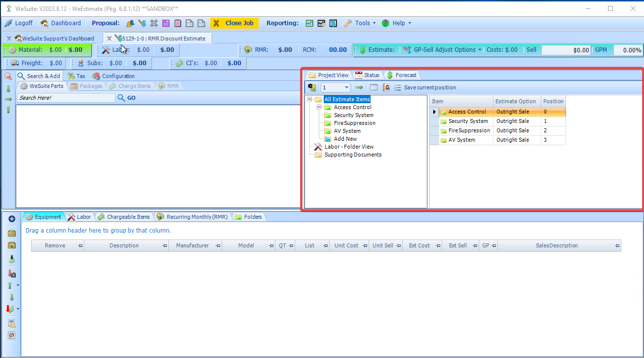
Task: Click green arrow next to the position dropdown
Action: tap(359, 87)
